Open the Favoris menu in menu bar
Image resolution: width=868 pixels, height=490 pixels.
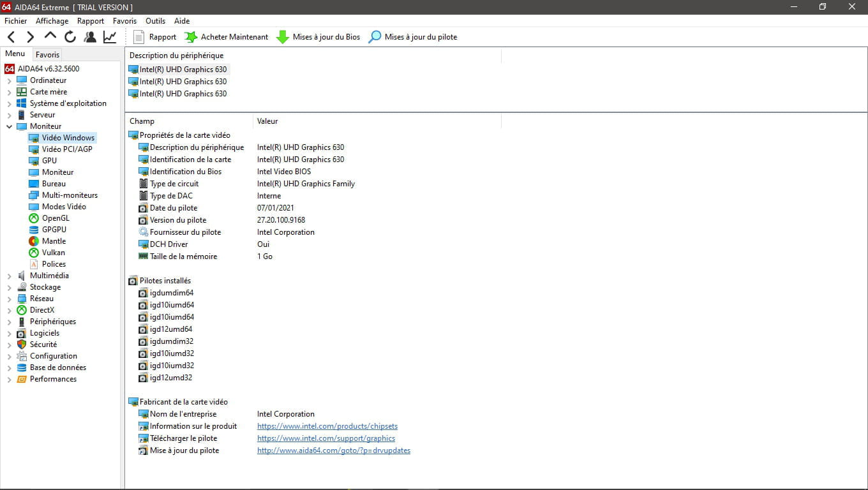(x=124, y=21)
